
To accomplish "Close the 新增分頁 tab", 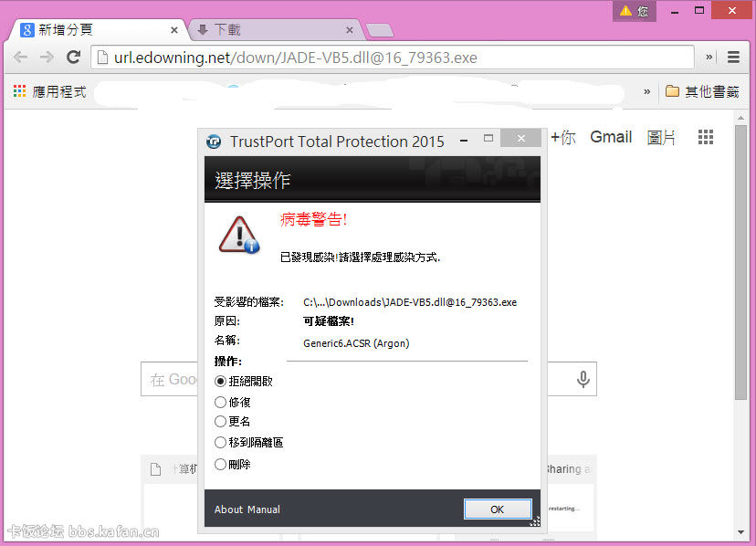I will (x=174, y=30).
